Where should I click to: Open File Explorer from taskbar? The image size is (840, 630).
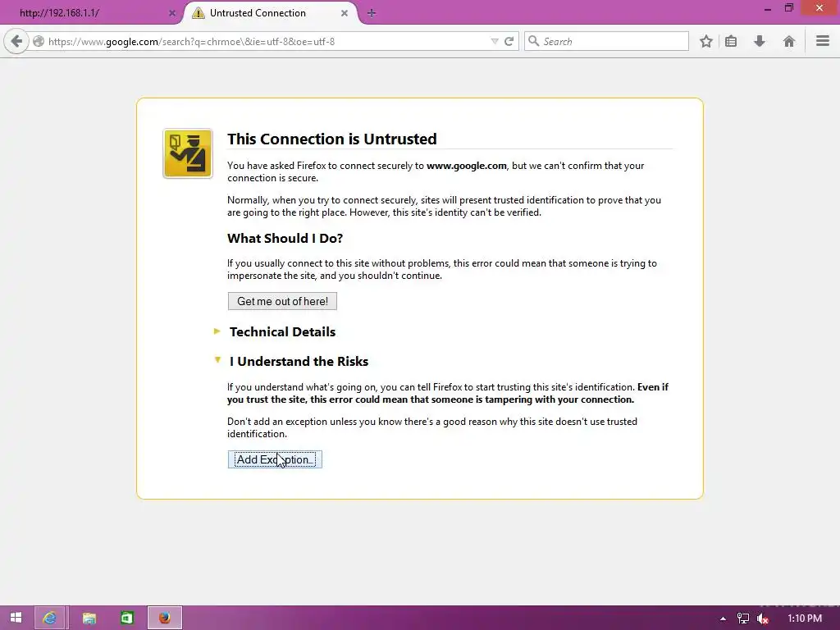(x=89, y=618)
